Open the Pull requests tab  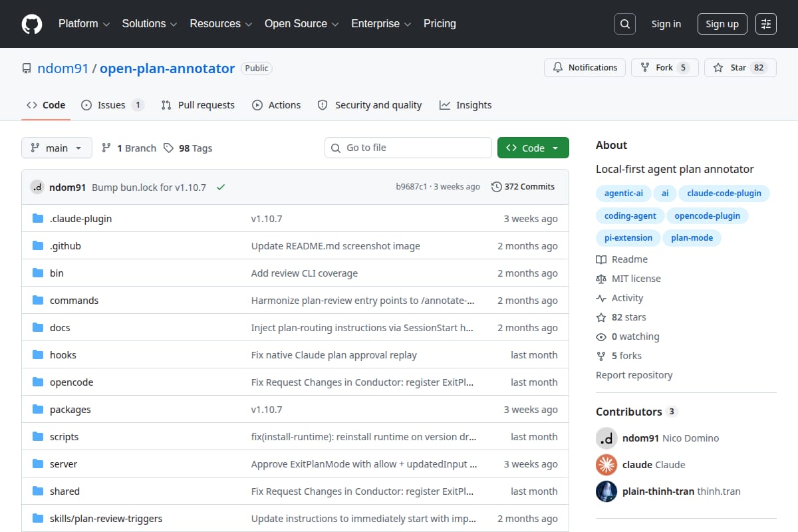click(198, 105)
